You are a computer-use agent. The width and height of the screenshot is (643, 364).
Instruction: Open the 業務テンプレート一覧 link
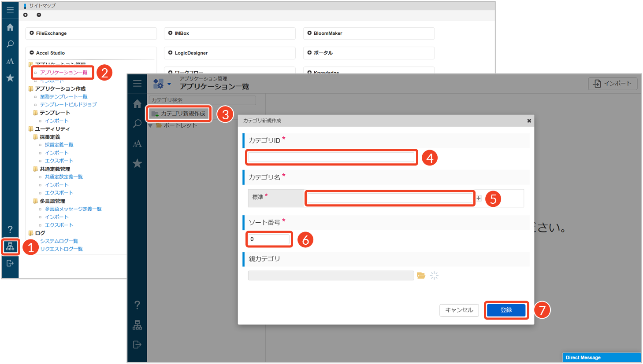(63, 97)
